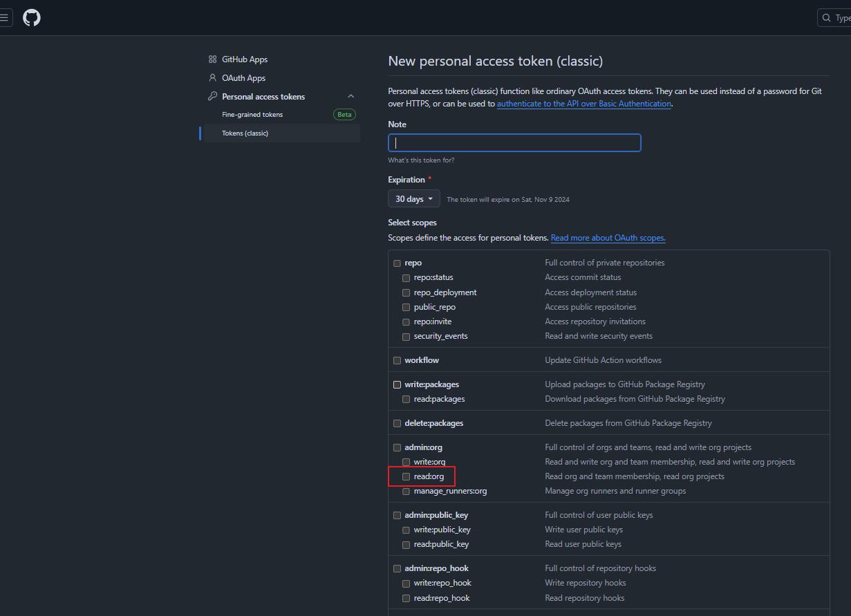Enable the admin:repo_hook scope checkbox
The height and width of the screenshot is (616, 851).
click(x=398, y=569)
